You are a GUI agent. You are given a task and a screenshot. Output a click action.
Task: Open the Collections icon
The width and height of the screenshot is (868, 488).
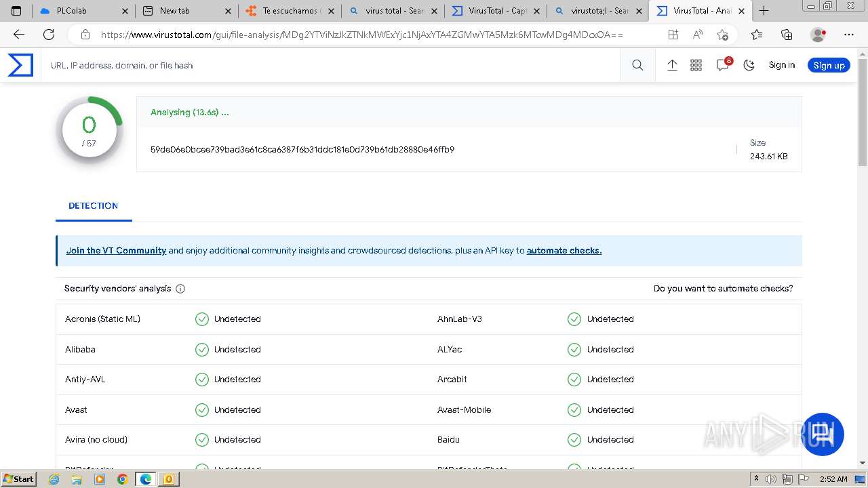pyautogui.click(x=787, y=35)
